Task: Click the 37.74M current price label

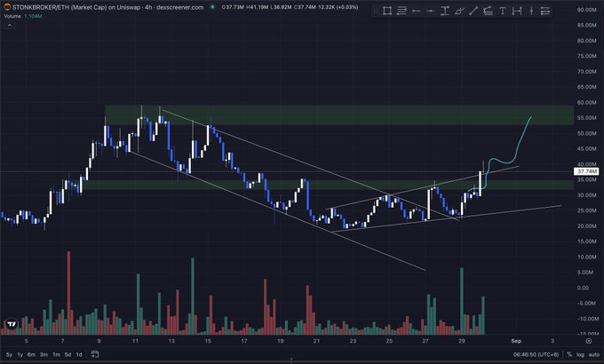Action: (586, 171)
